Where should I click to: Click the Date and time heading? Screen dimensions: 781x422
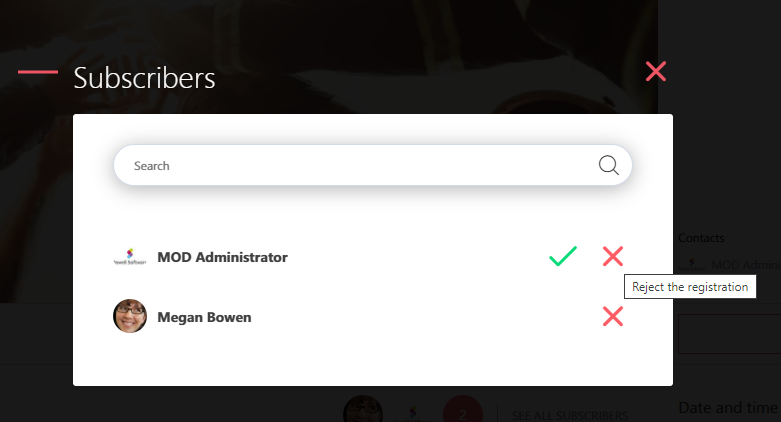coord(728,408)
